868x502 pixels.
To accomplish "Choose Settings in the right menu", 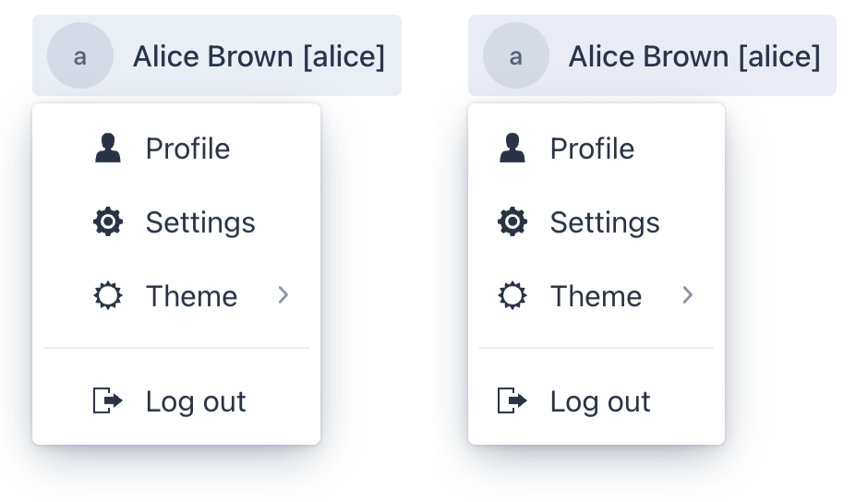I will click(x=605, y=222).
